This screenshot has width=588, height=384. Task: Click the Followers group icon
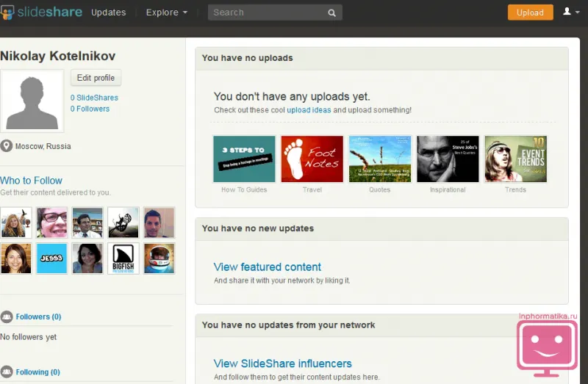(7, 317)
